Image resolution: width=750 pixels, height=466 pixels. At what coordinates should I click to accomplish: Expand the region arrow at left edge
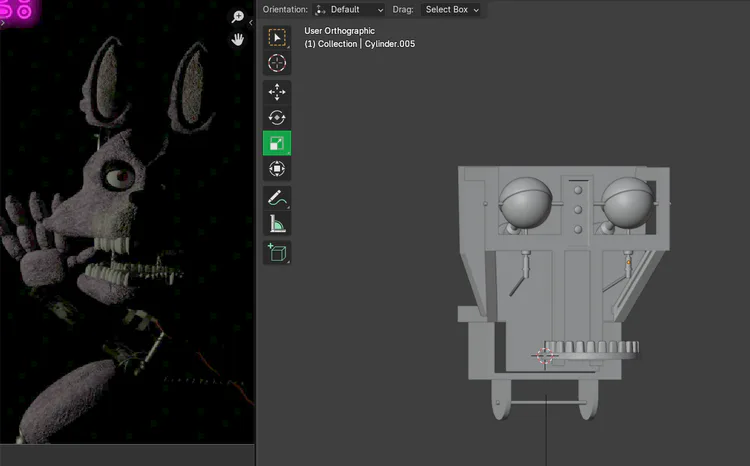pos(2,22)
